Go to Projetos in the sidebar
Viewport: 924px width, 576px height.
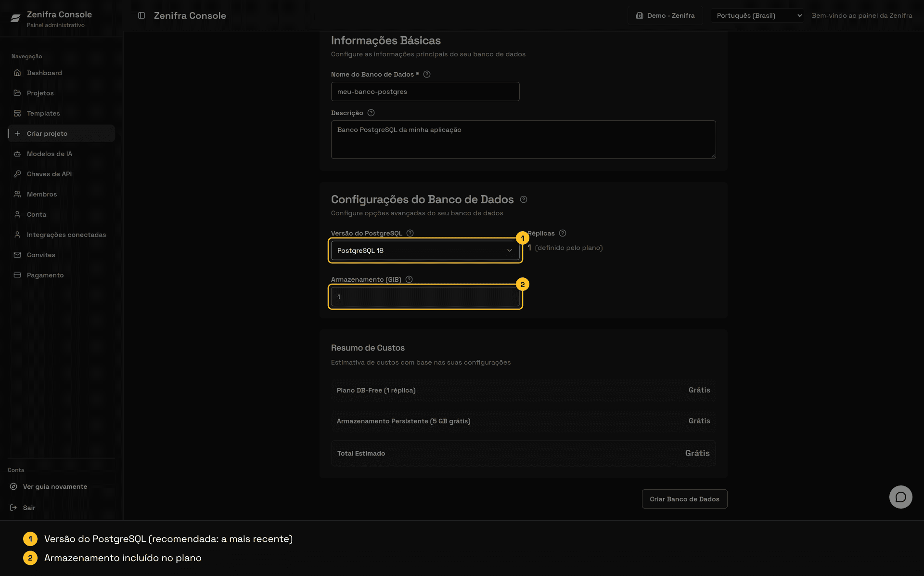coord(62,93)
